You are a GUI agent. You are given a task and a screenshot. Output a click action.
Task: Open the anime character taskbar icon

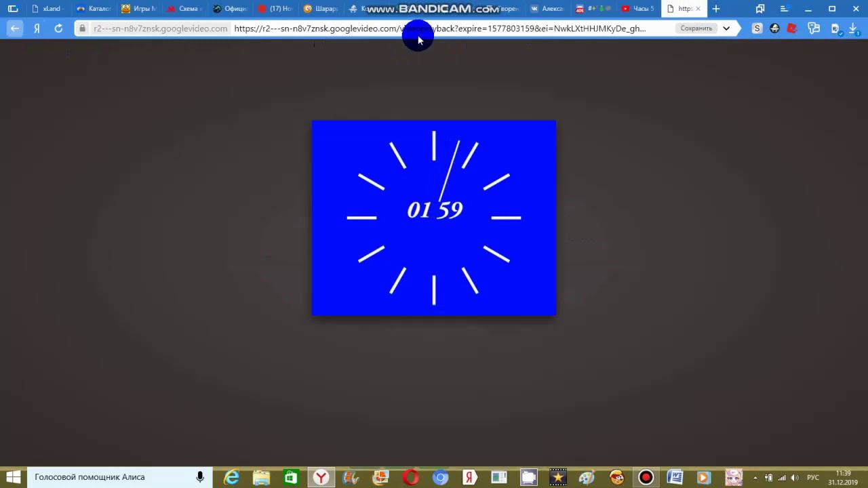pos(734,477)
